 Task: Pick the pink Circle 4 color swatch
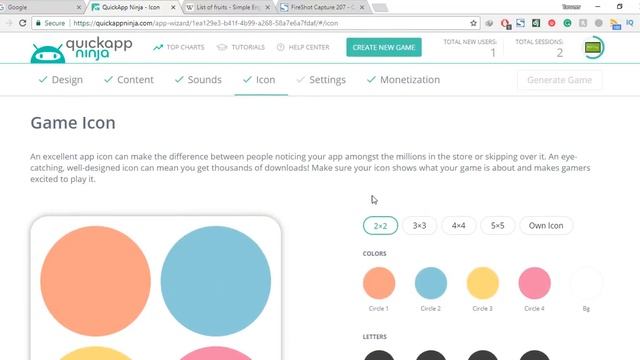(534, 283)
